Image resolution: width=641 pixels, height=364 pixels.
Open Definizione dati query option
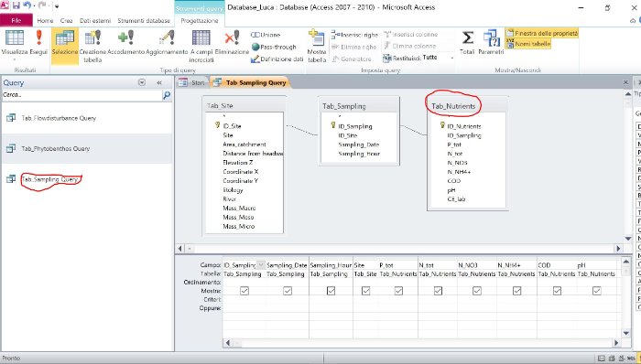tap(277, 59)
